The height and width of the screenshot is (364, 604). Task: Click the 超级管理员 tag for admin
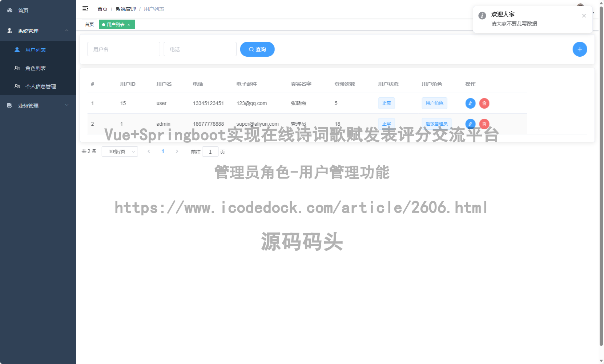click(436, 124)
